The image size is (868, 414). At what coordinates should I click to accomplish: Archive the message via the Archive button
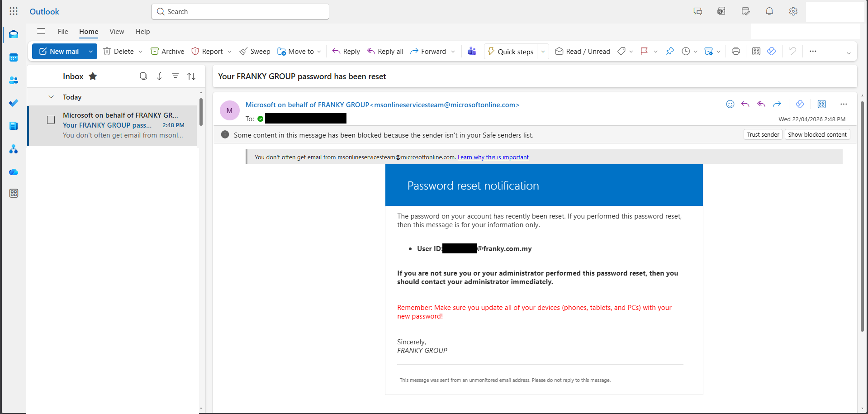(167, 52)
